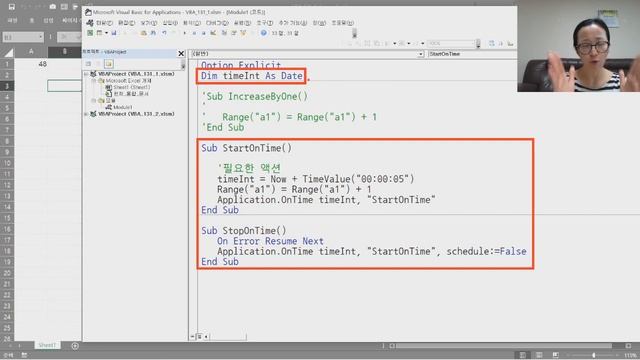Open the Properties Window toolbar icon

[234, 33]
